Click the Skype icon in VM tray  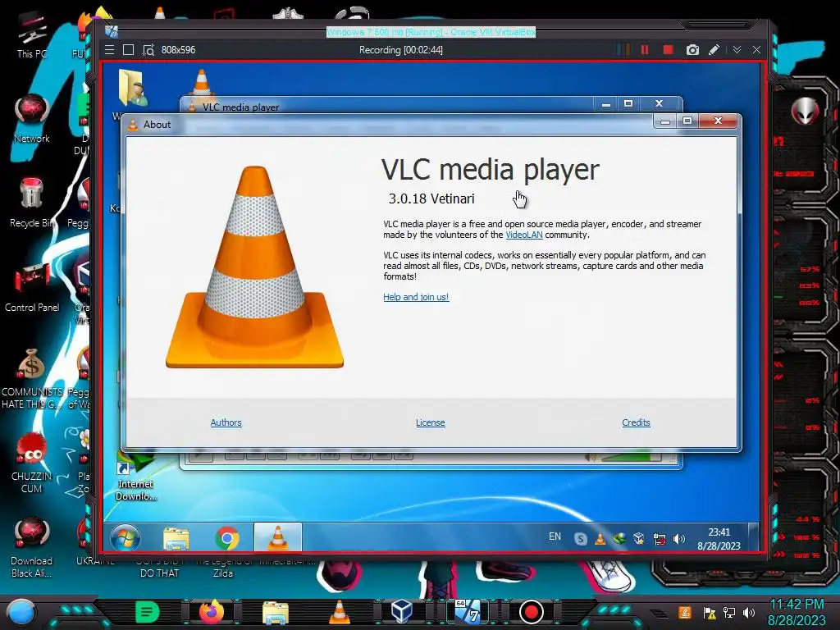tap(580, 538)
